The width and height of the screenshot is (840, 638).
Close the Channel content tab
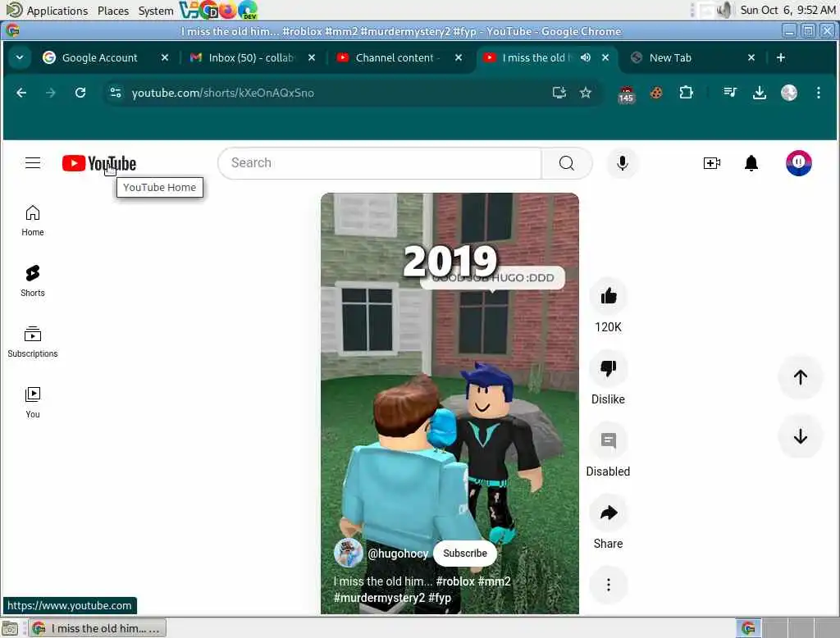459,57
